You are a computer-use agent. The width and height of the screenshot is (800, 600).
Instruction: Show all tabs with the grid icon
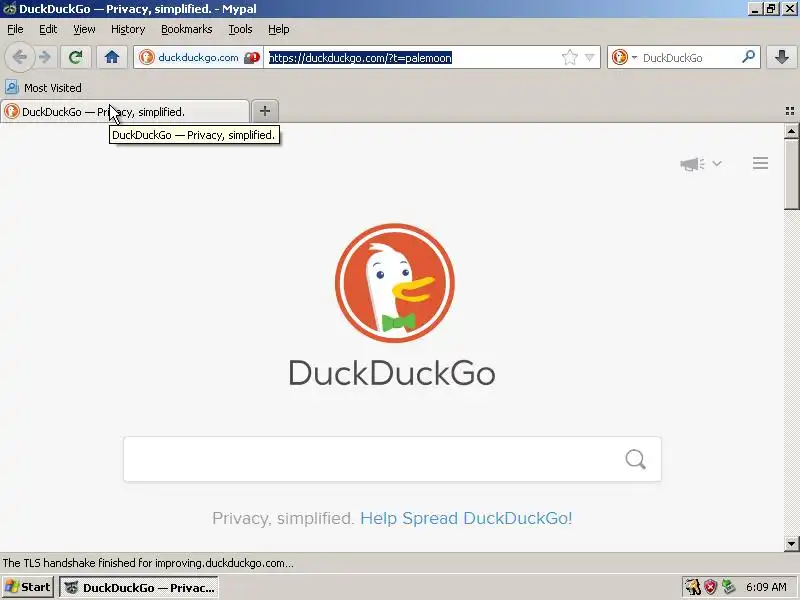(x=790, y=111)
